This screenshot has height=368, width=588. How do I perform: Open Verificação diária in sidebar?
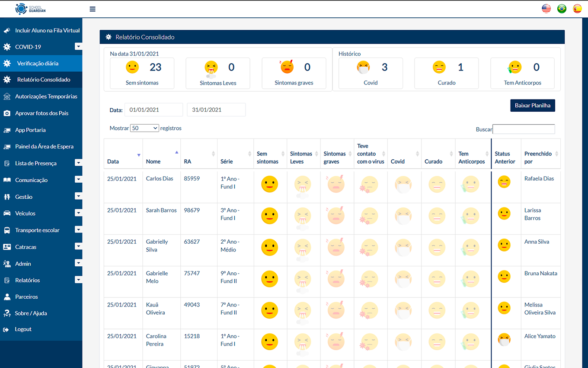(x=38, y=63)
